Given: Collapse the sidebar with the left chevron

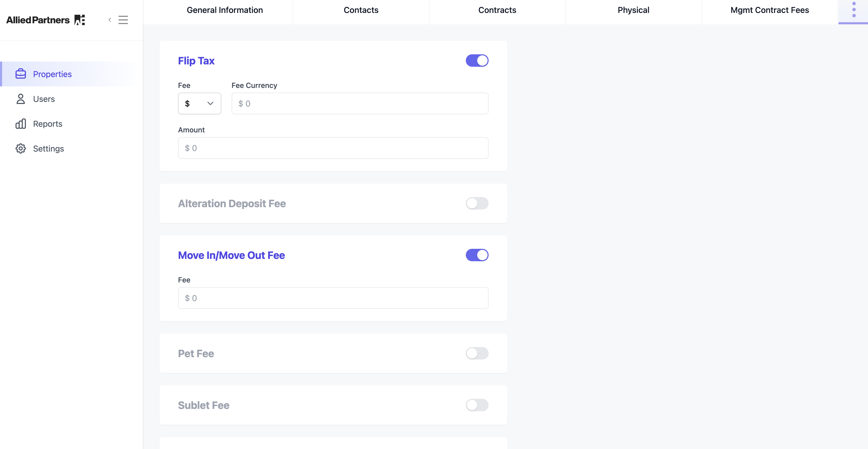Looking at the screenshot, I should point(109,20).
